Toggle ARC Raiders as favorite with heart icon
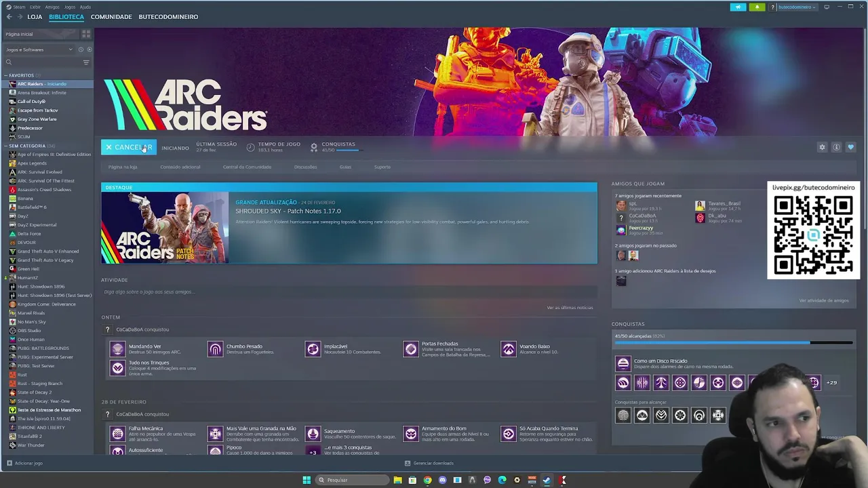The width and height of the screenshot is (868, 488). (850, 147)
